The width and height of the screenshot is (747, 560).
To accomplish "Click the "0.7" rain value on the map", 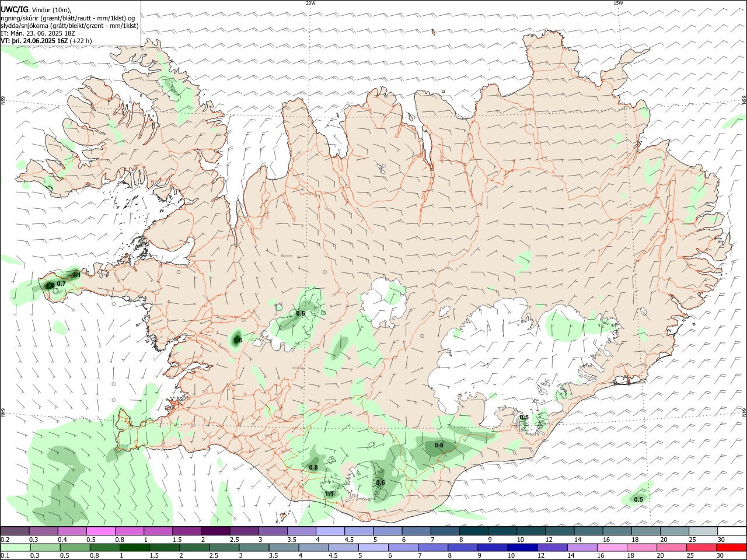I will point(61,283).
